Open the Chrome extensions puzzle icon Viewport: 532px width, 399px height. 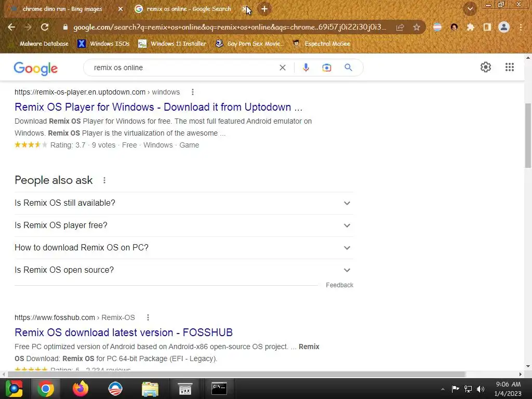click(x=470, y=27)
